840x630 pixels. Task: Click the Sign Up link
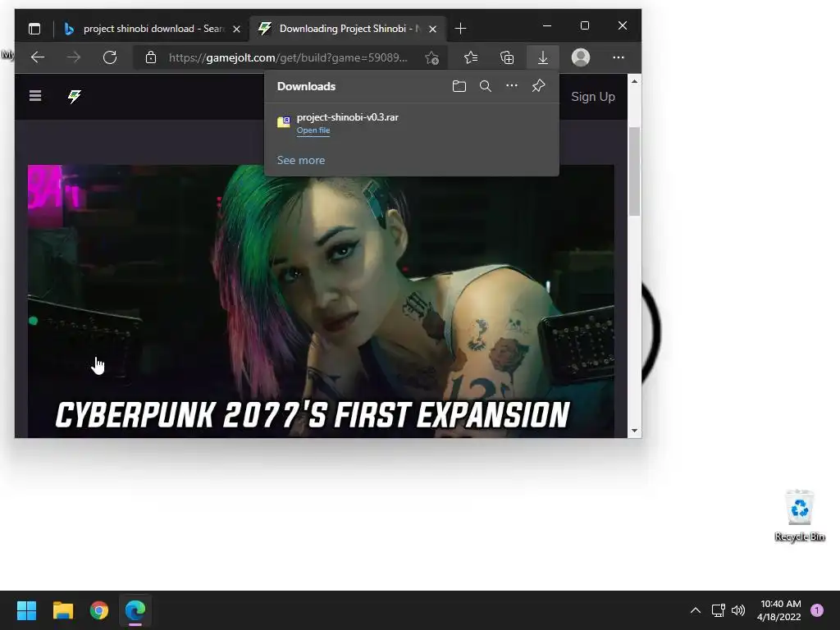(592, 97)
